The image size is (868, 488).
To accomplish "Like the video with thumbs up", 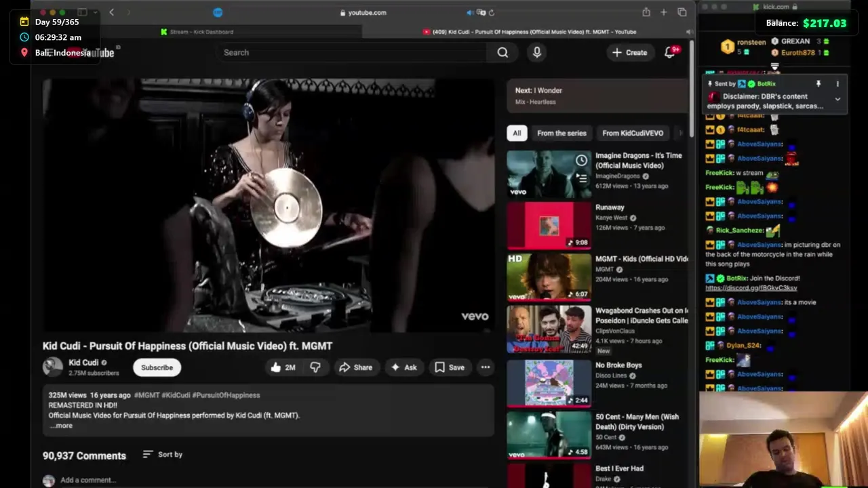I will tap(283, 367).
